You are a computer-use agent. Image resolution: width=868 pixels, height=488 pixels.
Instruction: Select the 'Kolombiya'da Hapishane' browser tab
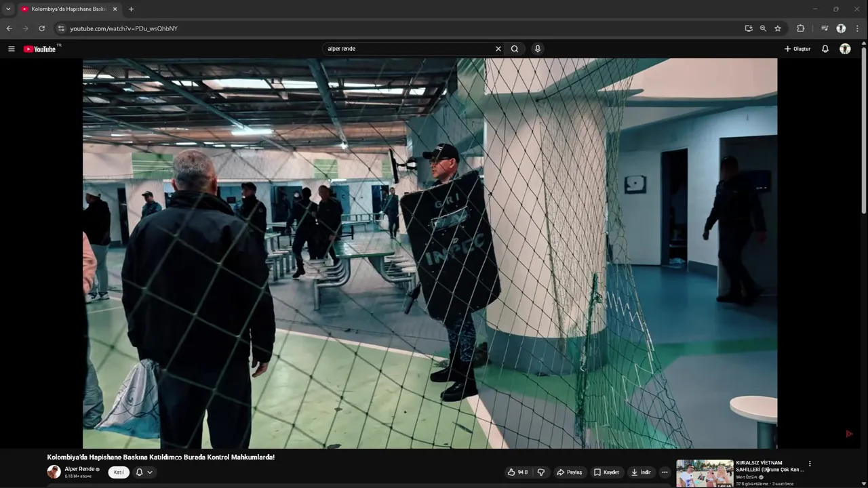[x=68, y=9]
